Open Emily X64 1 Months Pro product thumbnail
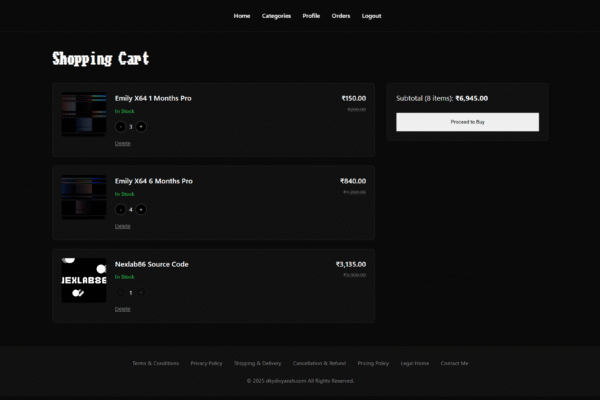This screenshot has width=600, height=400. (x=84, y=114)
